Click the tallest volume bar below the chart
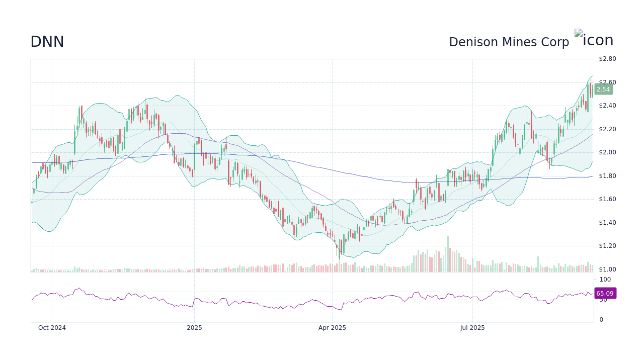 click(448, 251)
